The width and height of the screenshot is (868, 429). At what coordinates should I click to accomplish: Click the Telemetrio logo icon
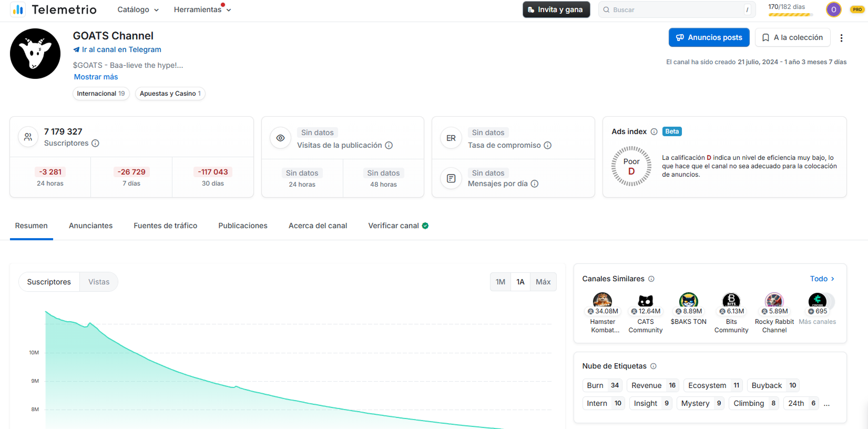click(18, 9)
